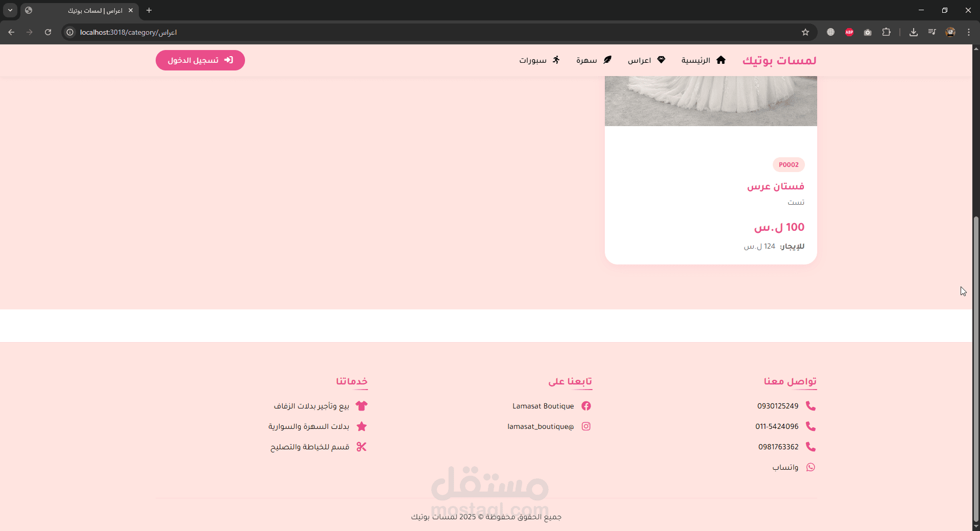The height and width of the screenshot is (531, 980).
Task: Open the lamasat_boutique@ Instagram link
Action: 541,426
